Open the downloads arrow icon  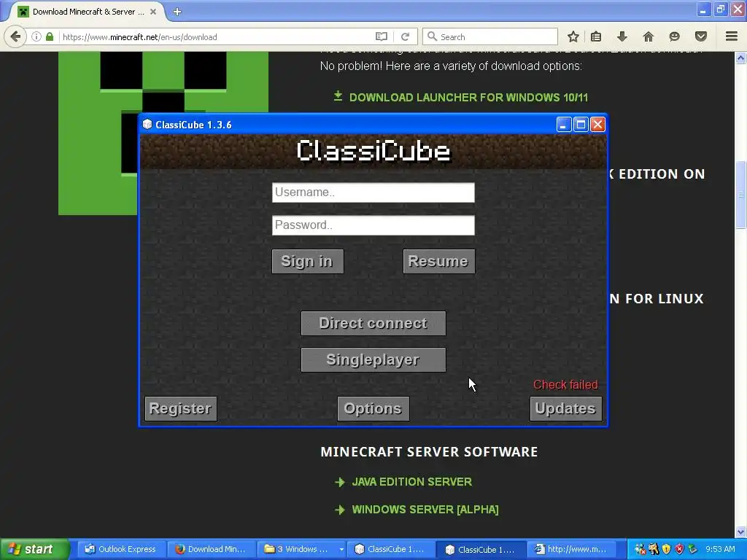pyautogui.click(x=622, y=36)
